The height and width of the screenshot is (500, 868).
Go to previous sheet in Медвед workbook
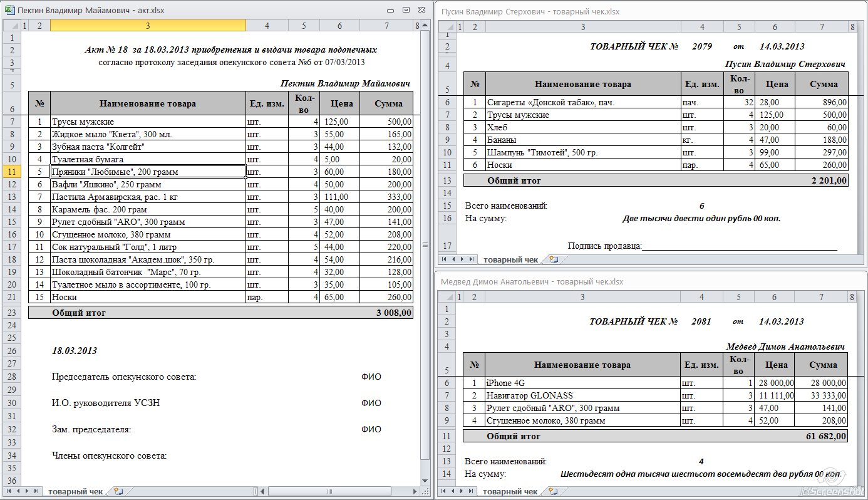453,491
